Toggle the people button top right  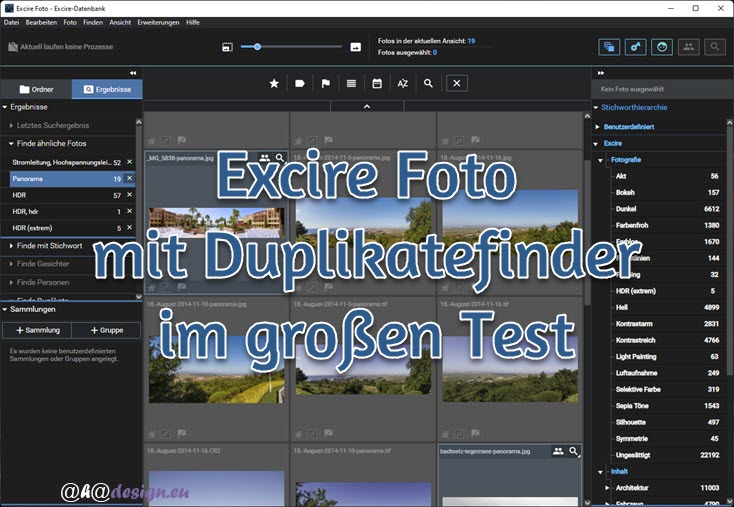pos(688,47)
